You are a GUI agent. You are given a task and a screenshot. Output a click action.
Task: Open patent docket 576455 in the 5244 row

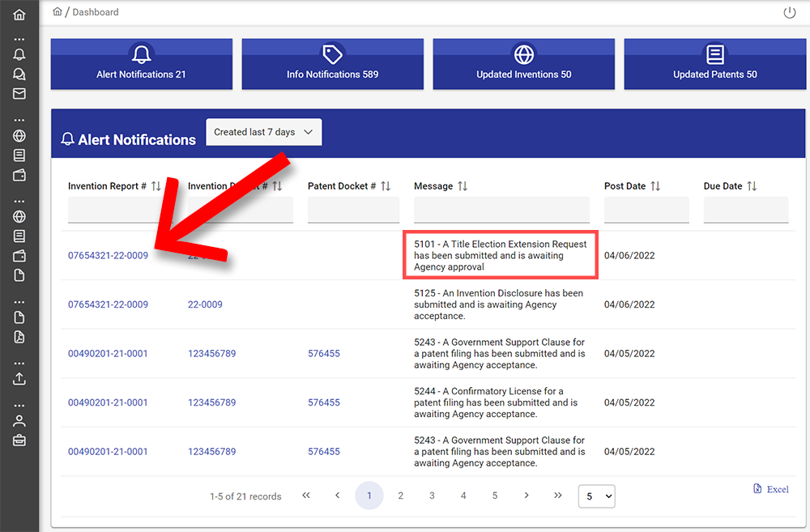point(324,402)
